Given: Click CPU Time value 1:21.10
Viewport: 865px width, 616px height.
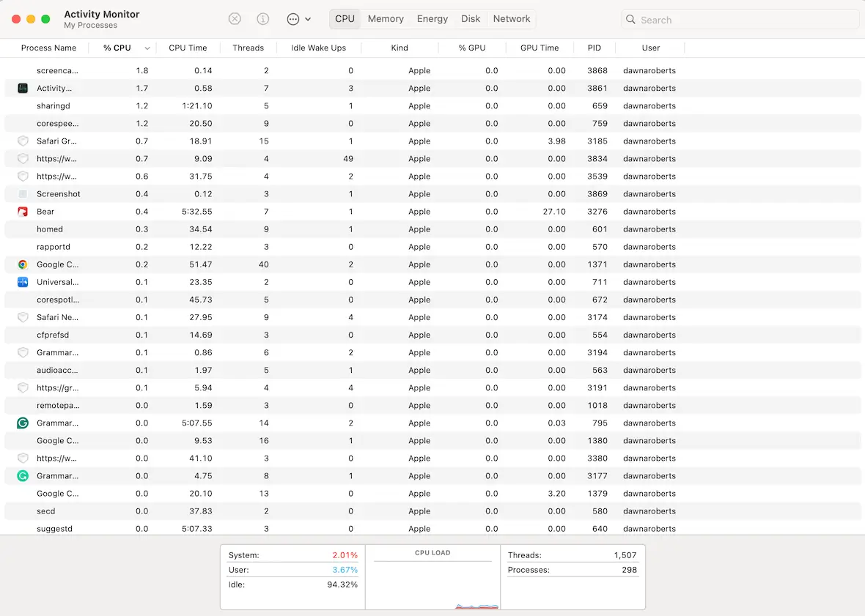Looking at the screenshot, I should (197, 105).
